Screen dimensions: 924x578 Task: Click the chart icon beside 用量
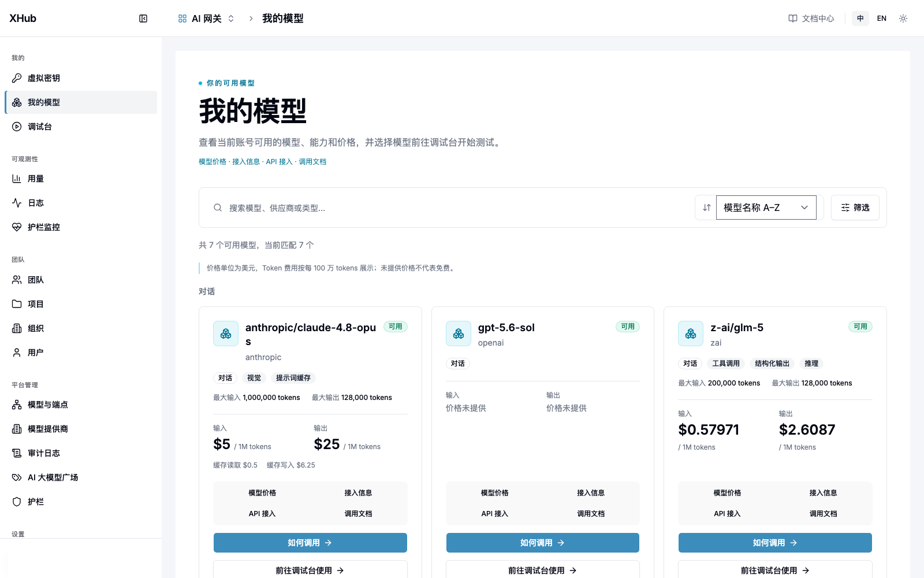click(17, 179)
